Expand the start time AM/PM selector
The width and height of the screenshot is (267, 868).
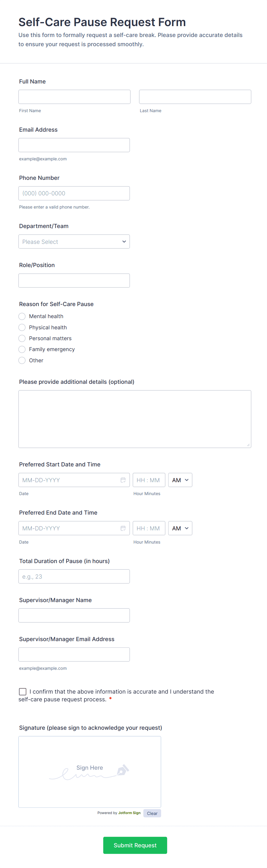[180, 480]
